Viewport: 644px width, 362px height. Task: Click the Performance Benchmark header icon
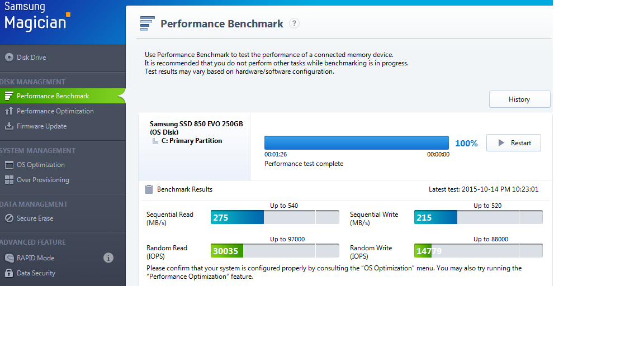click(148, 23)
